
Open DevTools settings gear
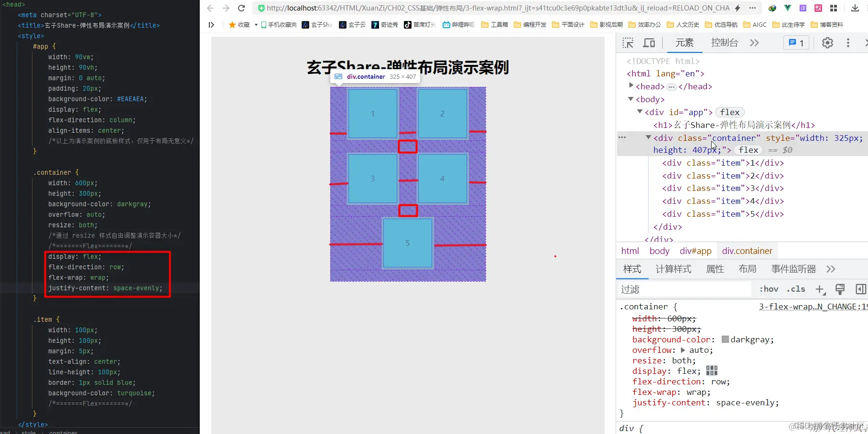[x=827, y=42]
